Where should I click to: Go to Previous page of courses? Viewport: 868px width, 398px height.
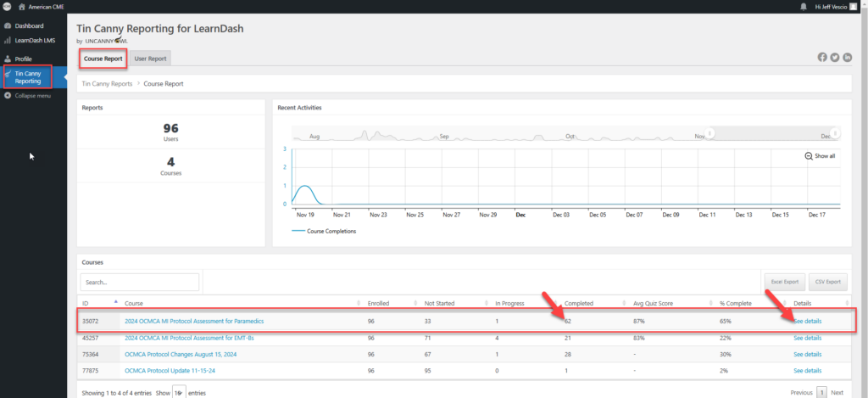(x=802, y=392)
